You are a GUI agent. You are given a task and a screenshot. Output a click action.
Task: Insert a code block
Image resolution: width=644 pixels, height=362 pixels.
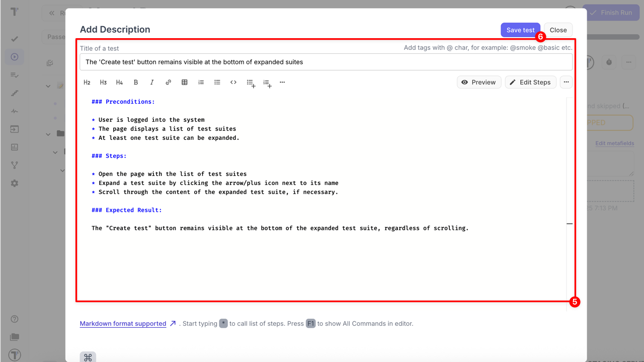(x=233, y=82)
